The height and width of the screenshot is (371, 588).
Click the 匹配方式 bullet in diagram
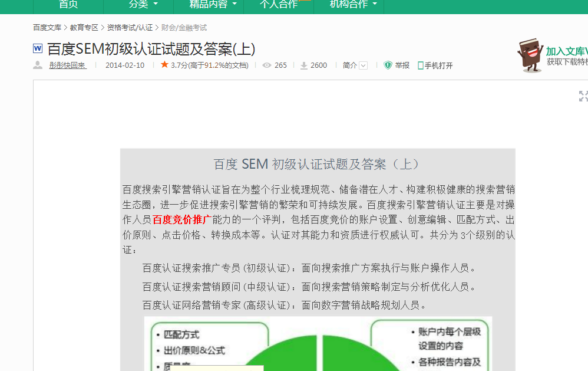pos(181,334)
